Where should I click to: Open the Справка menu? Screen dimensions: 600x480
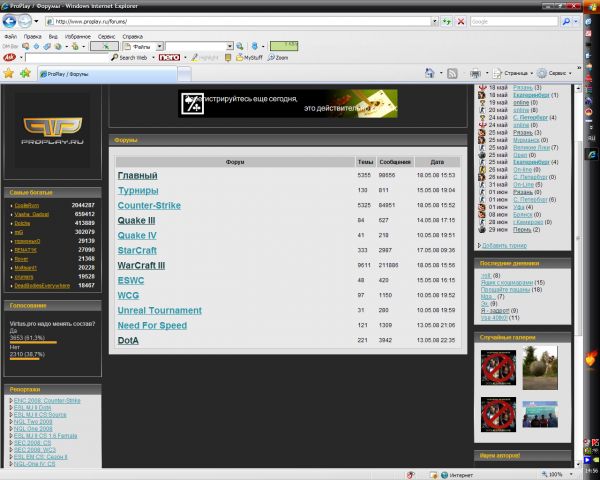click(x=132, y=37)
